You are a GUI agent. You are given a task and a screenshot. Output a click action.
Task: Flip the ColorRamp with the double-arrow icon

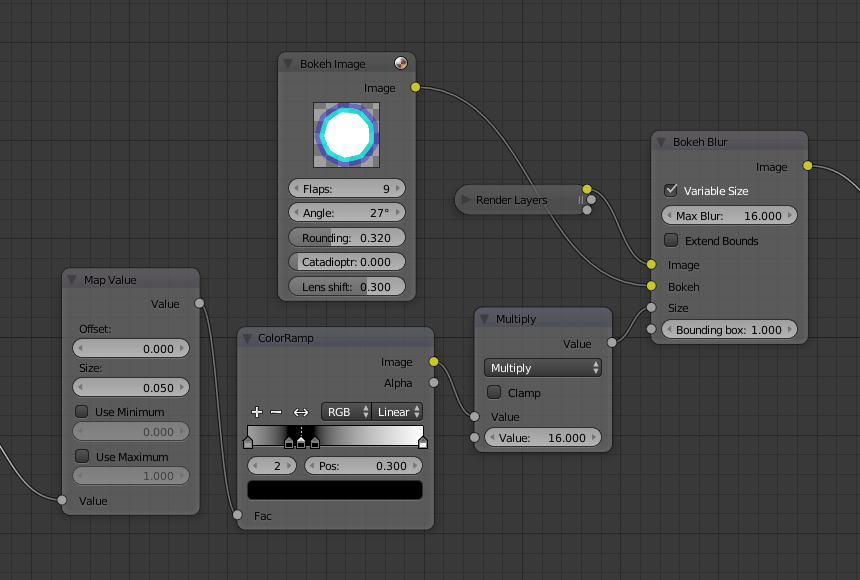tap(301, 412)
